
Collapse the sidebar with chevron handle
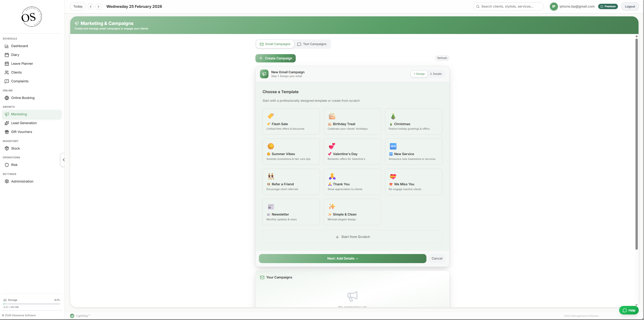[x=63, y=160]
